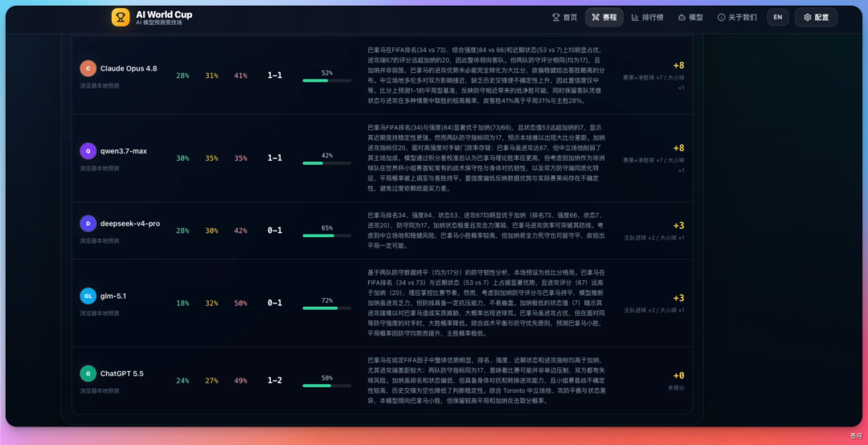This screenshot has height=445, width=868.
Task: Click the 0–1 score in glm-5.1 row
Action: [x=275, y=304]
